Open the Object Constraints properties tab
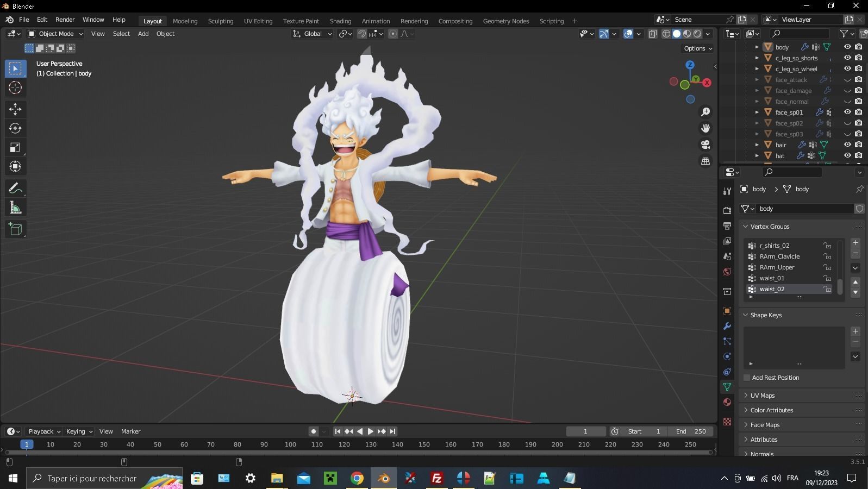This screenshot has width=868, height=489. [x=727, y=372]
